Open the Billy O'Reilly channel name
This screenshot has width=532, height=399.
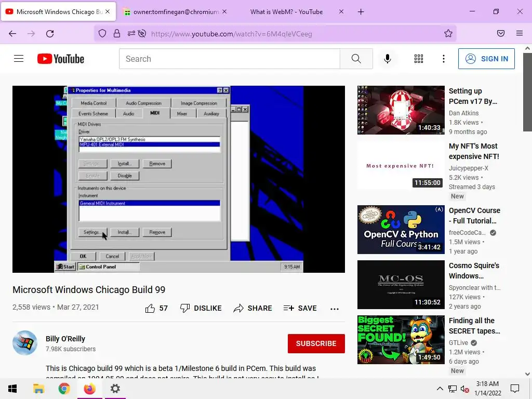tap(65, 339)
